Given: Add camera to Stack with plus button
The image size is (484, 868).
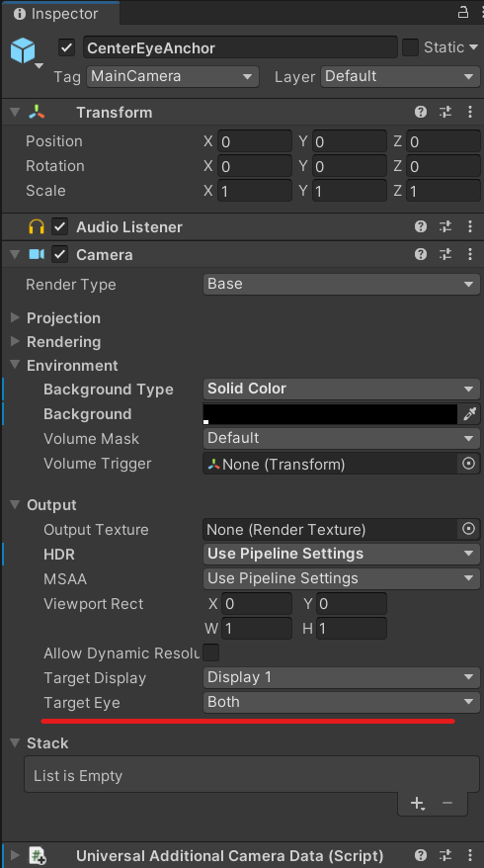Looking at the screenshot, I should click(x=417, y=803).
